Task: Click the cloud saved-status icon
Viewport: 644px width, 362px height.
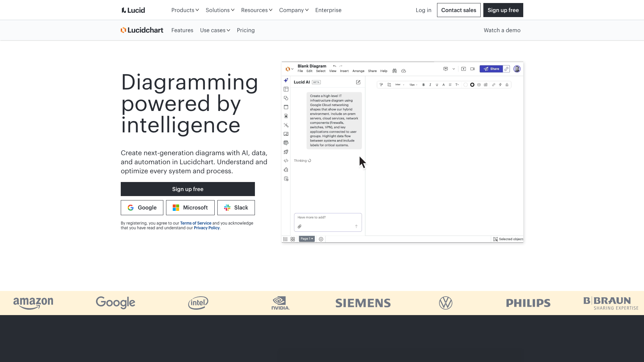Action: click(x=404, y=71)
